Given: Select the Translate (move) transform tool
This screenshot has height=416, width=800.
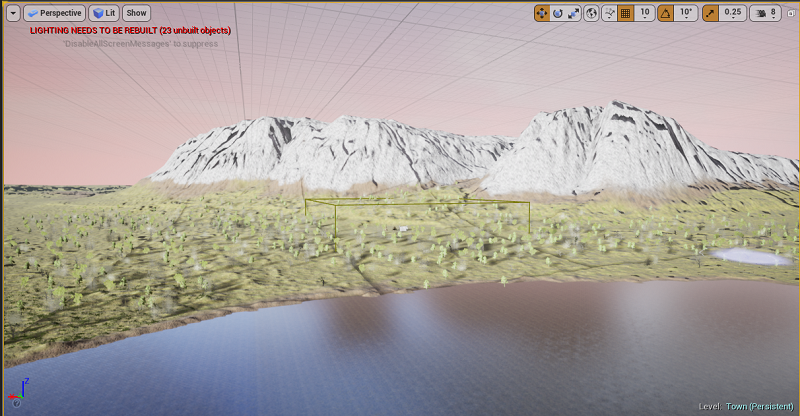Looking at the screenshot, I should click(542, 13).
